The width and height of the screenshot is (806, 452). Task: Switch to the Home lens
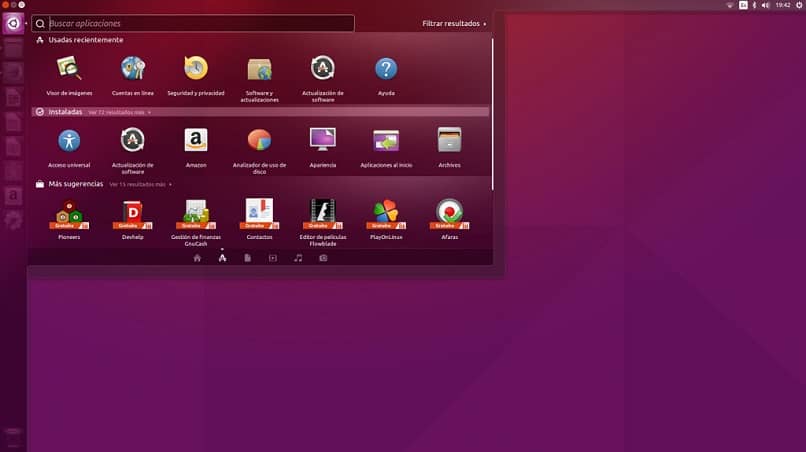click(x=197, y=258)
